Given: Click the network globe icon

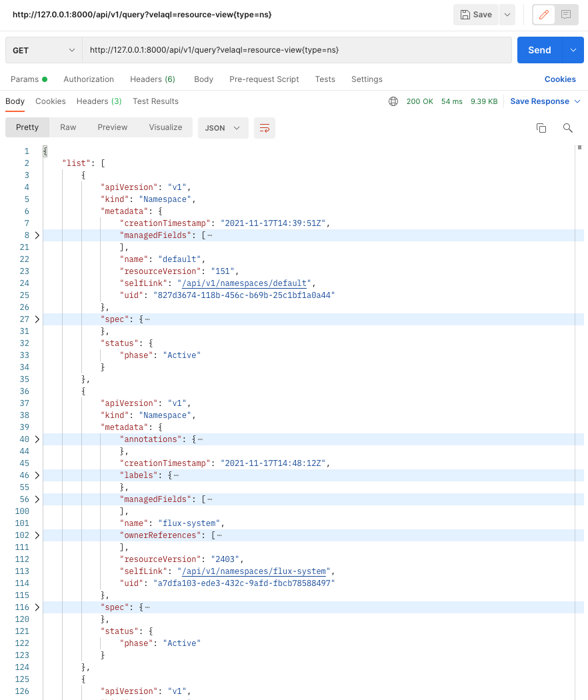Looking at the screenshot, I should [393, 101].
